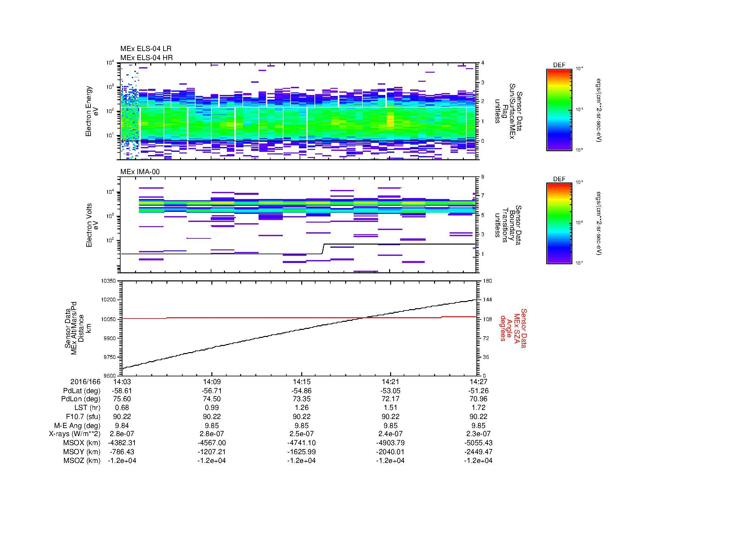Click the 14:27 time axis label
756x534 pixels.
[x=478, y=382]
